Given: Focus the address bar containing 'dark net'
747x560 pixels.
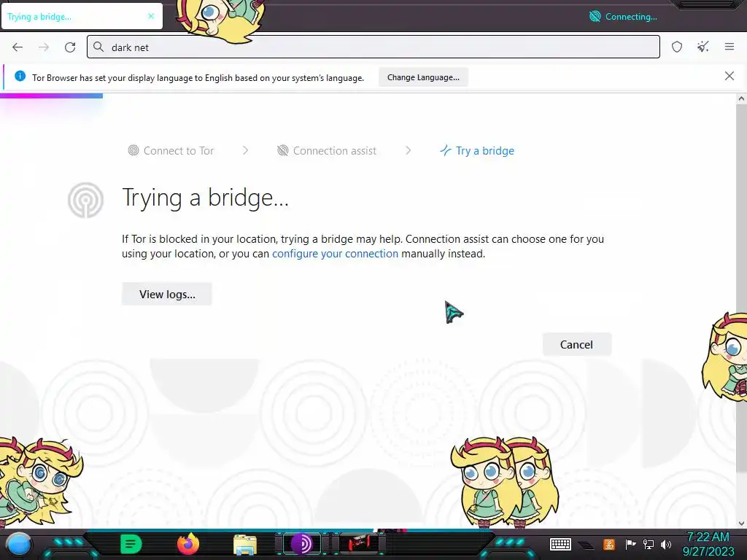Looking at the screenshot, I should (373, 47).
